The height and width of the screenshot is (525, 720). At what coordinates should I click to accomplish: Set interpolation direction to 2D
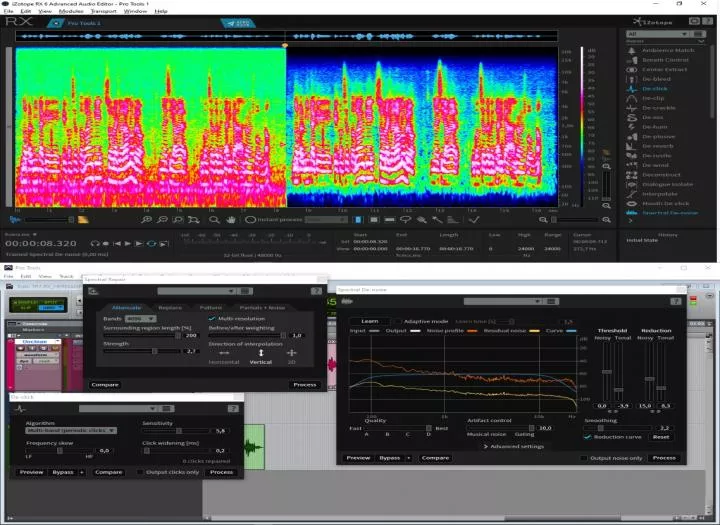coord(292,357)
